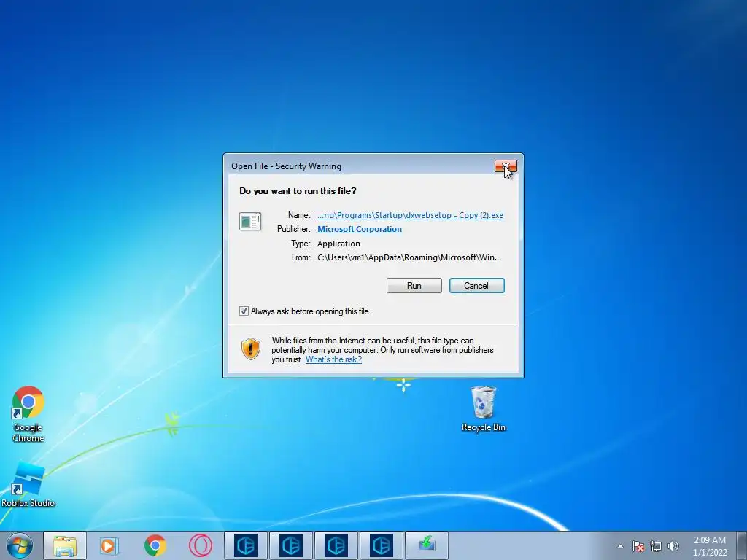Image resolution: width=747 pixels, height=560 pixels.
Task: Open Google Chrome from the taskbar
Action: pyautogui.click(x=155, y=545)
